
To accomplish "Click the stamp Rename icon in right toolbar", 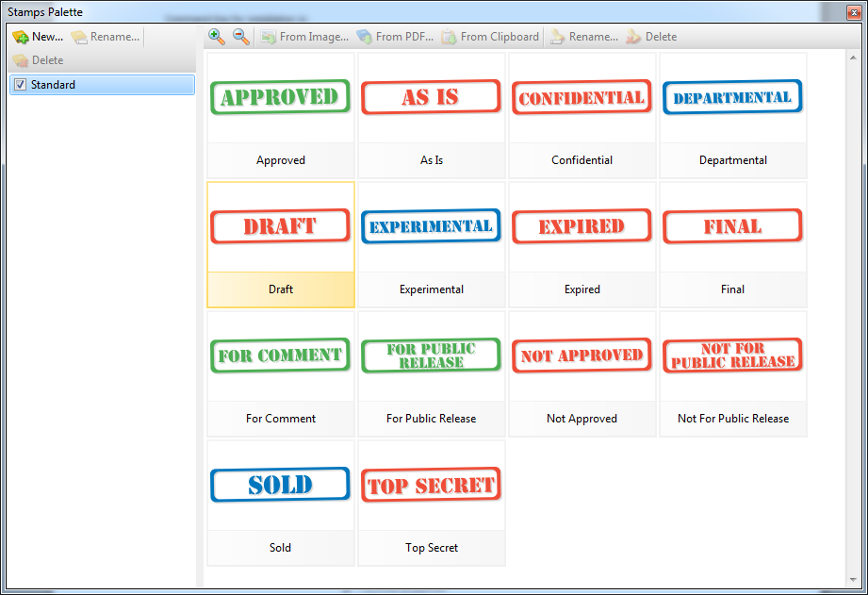I will (557, 37).
